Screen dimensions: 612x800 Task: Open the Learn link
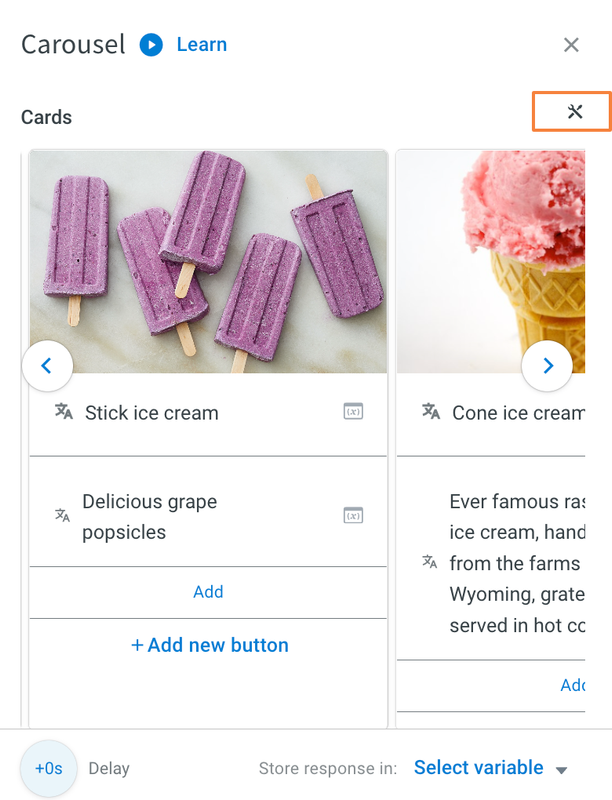[x=201, y=45]
